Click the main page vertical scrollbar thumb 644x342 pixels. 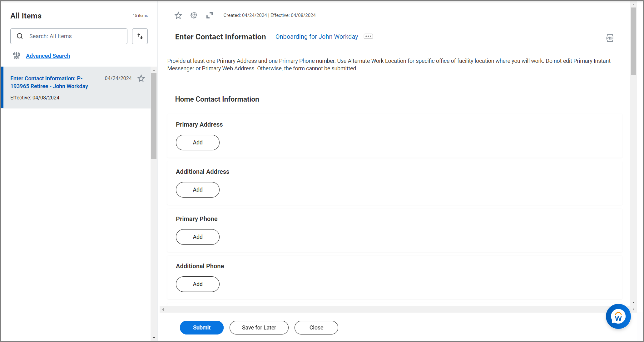pyautogui.click(x=633, y=41)
